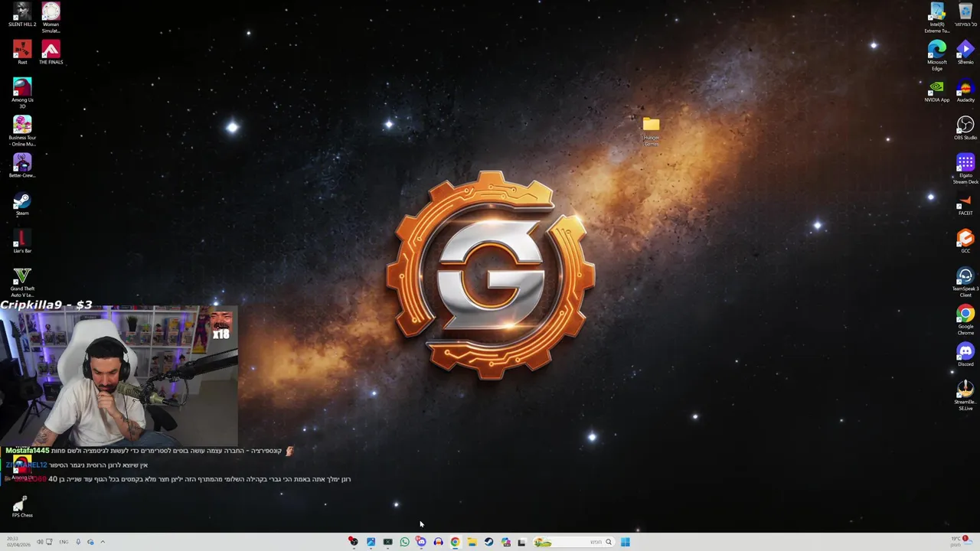Open the clock and date flyout
This screenshot has width=980, height=551.
point(18,542)
